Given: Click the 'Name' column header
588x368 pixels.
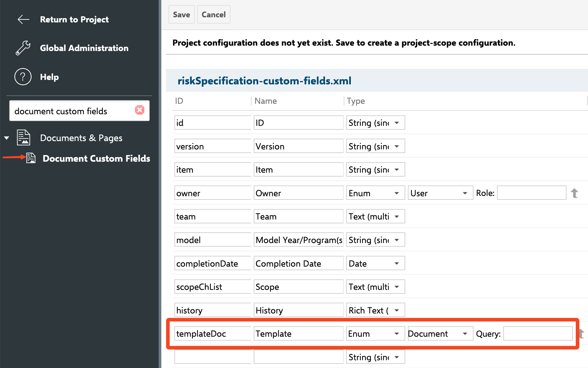Looking at the screenshot, I should pyautogui.click(x=266, y=101).
